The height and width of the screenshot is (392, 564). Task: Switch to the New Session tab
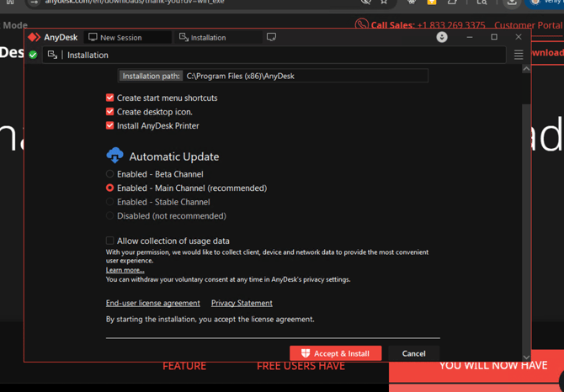128,37
